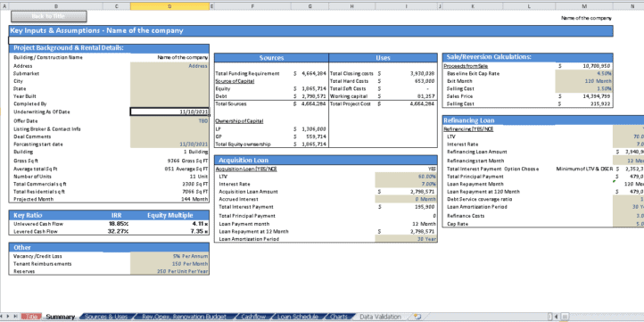Open the Data Validation sheet tab
Viewport: 644px width, 322px height.
click(380, 317)
